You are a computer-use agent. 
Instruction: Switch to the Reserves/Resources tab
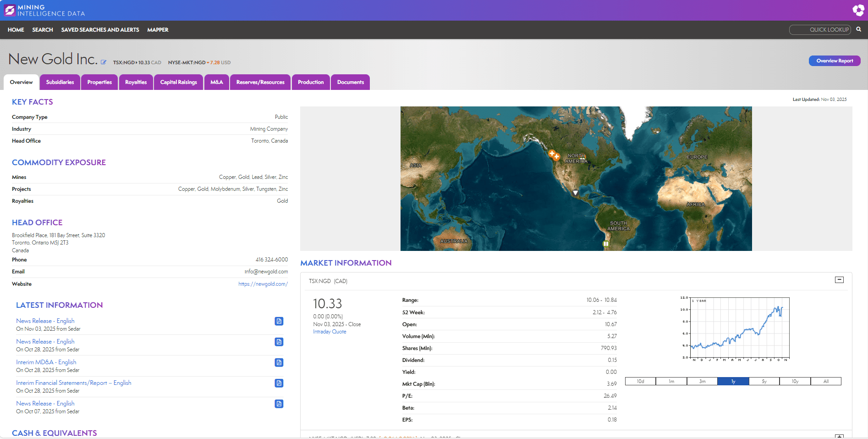(x=260, y=82)
